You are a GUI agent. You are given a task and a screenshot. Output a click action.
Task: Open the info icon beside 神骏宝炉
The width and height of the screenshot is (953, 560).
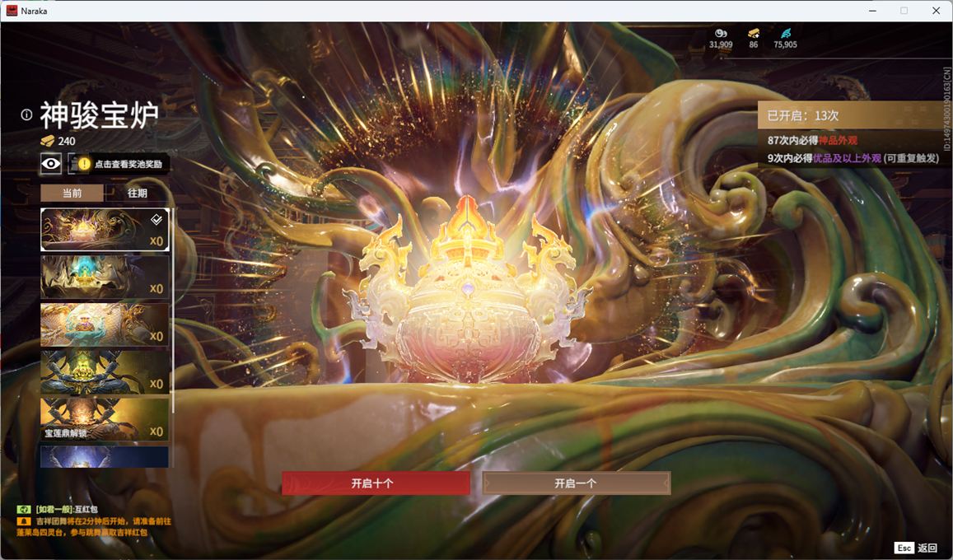[x=26, y=114]
